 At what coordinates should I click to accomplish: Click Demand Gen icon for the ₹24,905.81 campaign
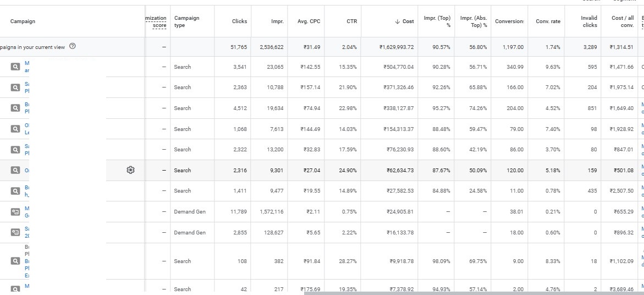click(15, 212)
